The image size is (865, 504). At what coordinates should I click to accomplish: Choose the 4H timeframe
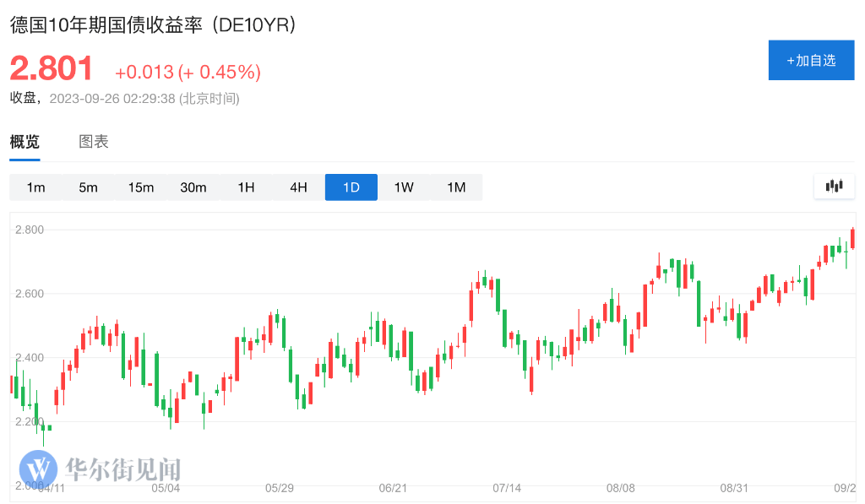point(298,187)
